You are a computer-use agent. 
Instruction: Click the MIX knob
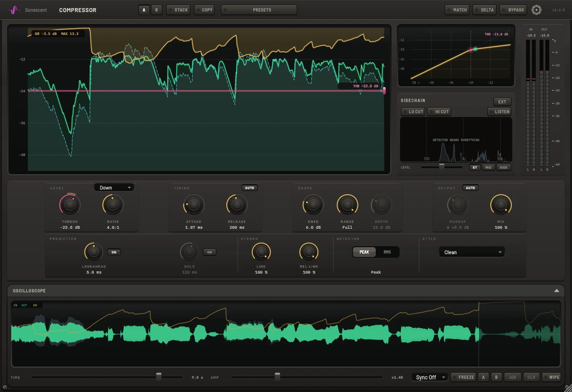501,205
